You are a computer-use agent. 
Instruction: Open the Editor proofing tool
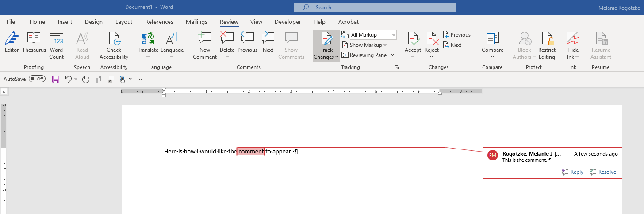click(12, 42)
